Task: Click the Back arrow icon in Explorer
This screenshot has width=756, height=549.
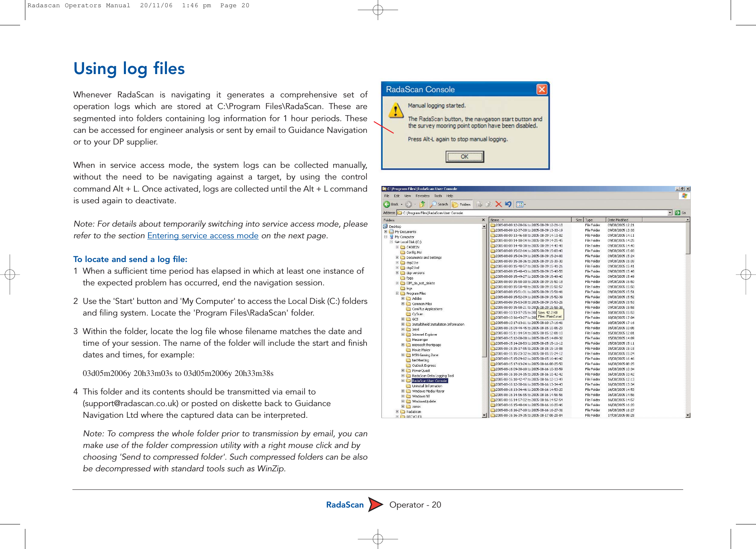Action: 387,204
